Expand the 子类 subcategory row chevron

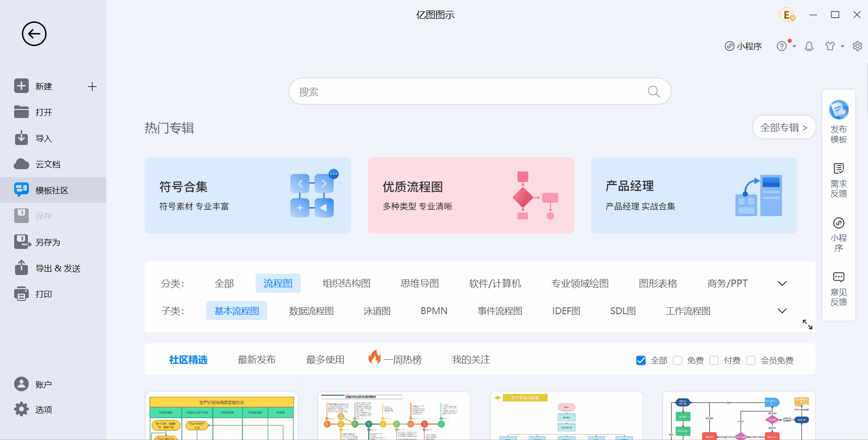coord(782,311)
